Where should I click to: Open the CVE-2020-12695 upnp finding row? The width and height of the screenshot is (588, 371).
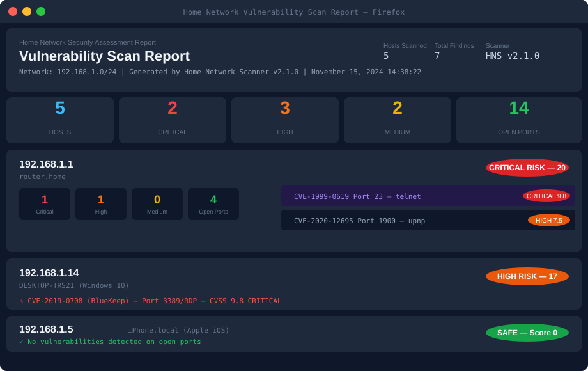pyautogui.click(x=428, y=220)
